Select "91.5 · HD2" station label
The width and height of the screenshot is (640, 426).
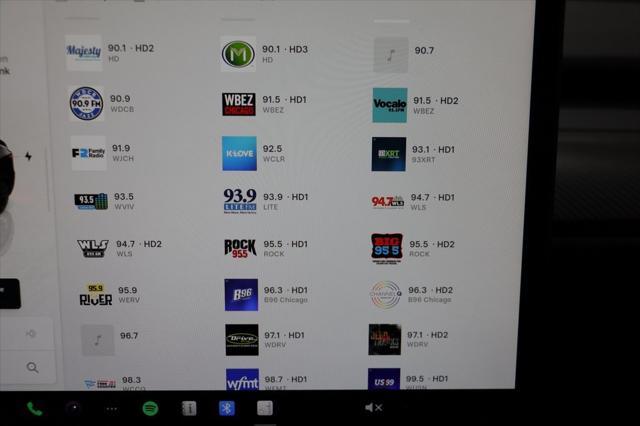(436, 100)
